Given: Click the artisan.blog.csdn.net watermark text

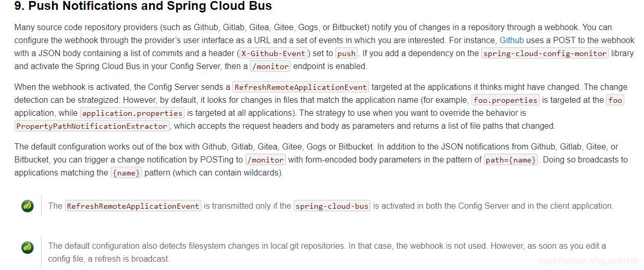Looking at the screenshot, I should tap(588, 261).
